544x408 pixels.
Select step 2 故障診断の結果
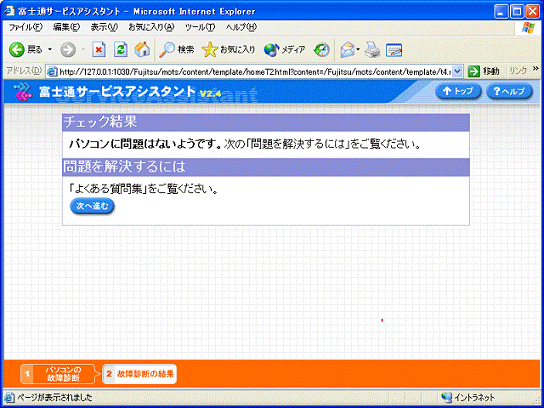(139, 374)
